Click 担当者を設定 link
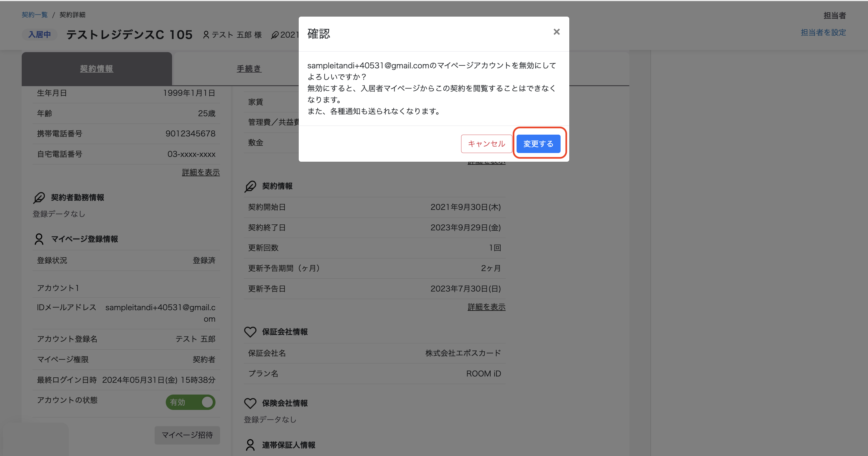Screen dimensions: 868x456 click(823, 33)
